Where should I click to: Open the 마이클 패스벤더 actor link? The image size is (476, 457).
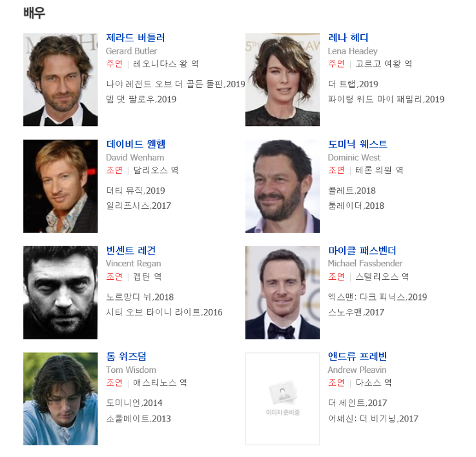point(362,250)
